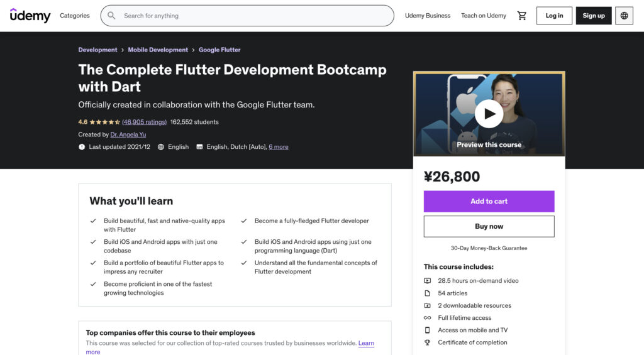Go to Google Flutter breadcrumb
This screenshot has width=644, height=355.
(219, 50)
